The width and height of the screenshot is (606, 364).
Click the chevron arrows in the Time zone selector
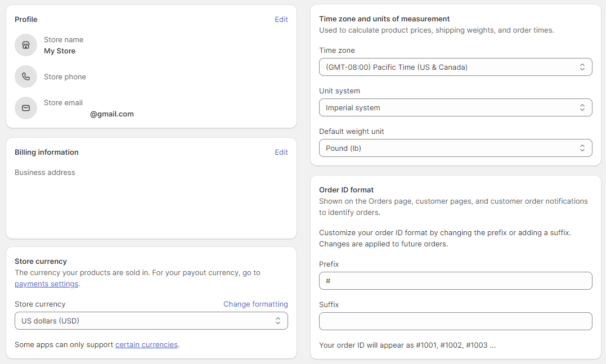pos(582,67)
